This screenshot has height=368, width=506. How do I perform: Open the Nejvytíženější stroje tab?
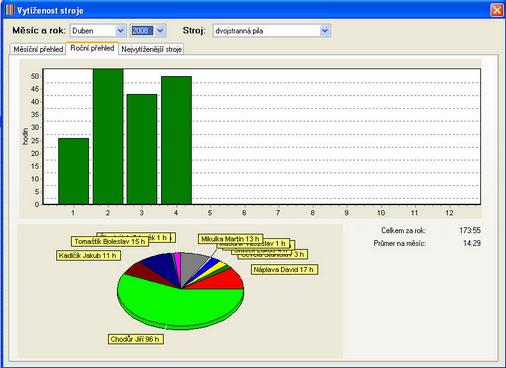(151, 49)
